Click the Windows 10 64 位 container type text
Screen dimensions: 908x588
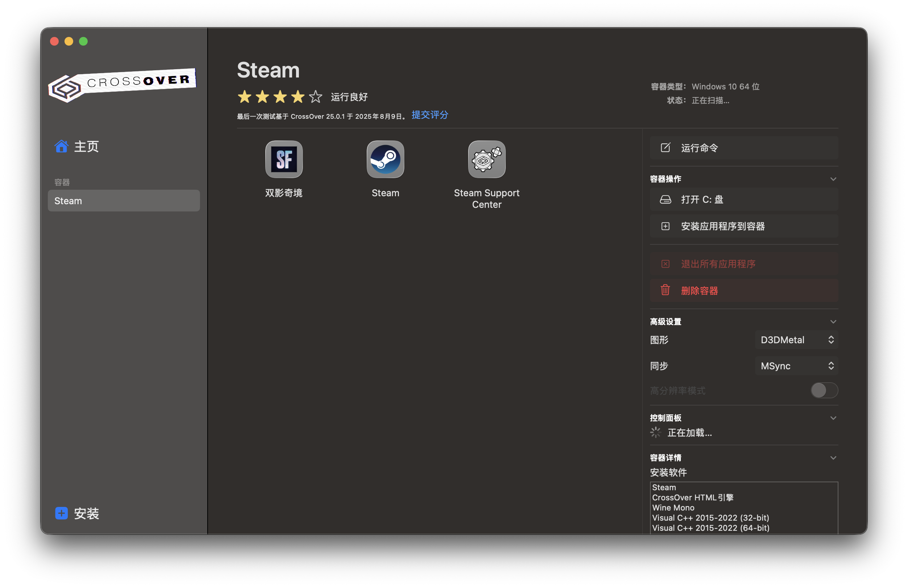click(726, 87)
